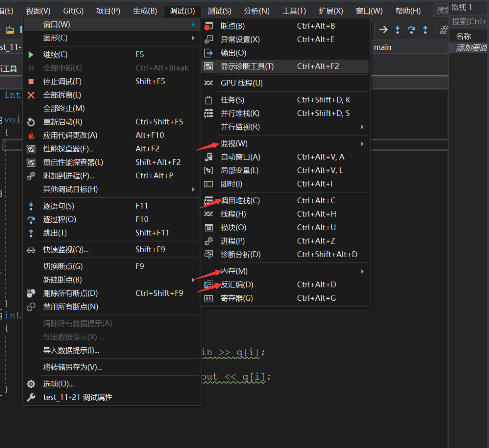
Task: Select GPU Threads (GPU 线程) entry
Action: tap(285, 83)
